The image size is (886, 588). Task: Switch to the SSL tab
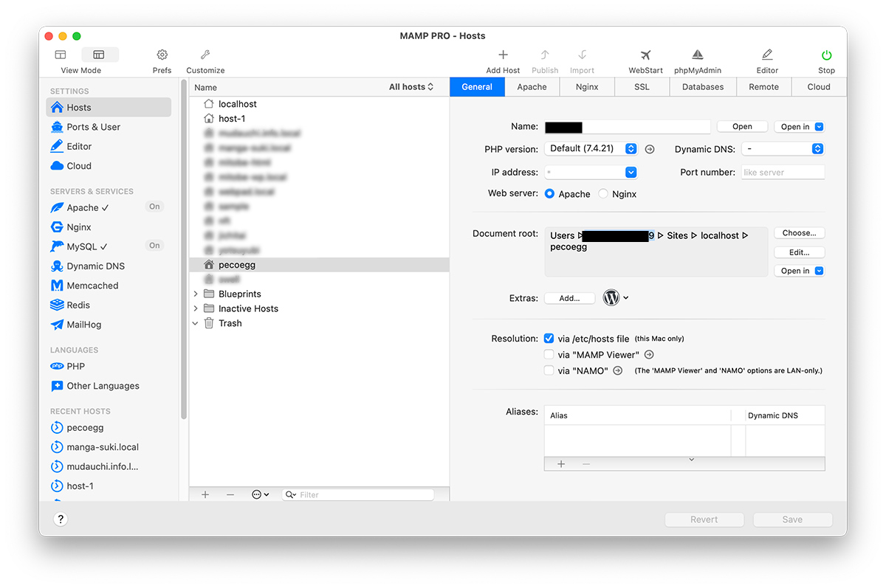(642, 87)
